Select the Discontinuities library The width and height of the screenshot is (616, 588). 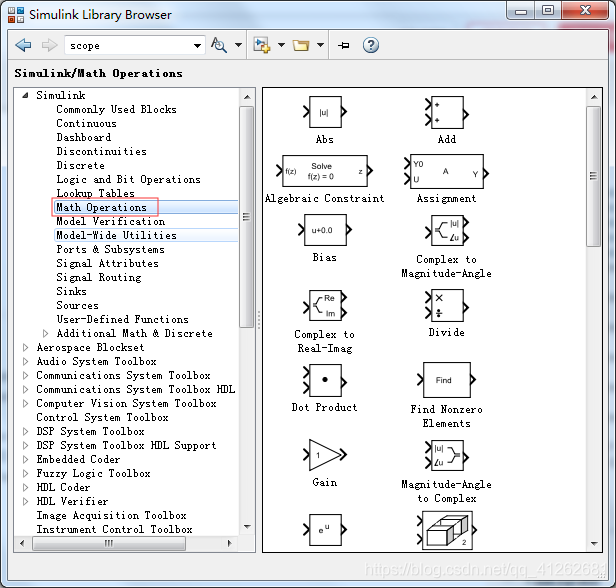click(101, 151)
